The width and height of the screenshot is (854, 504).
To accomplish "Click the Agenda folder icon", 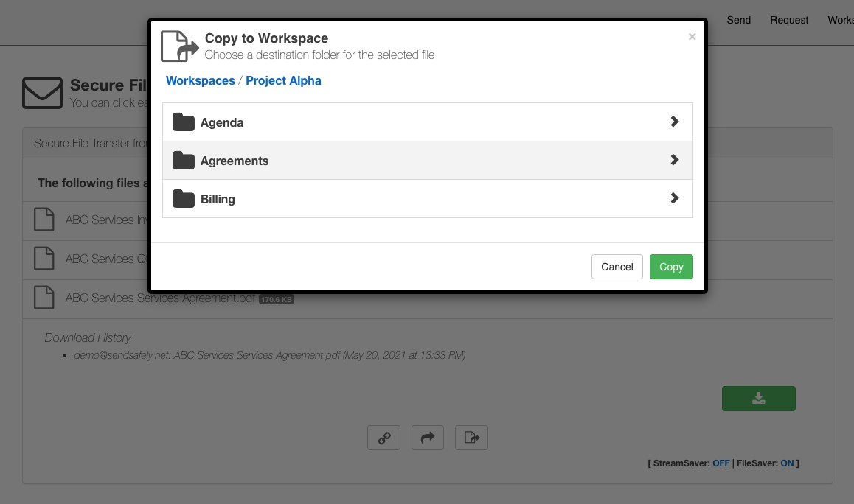I will [x=183, y=122].
